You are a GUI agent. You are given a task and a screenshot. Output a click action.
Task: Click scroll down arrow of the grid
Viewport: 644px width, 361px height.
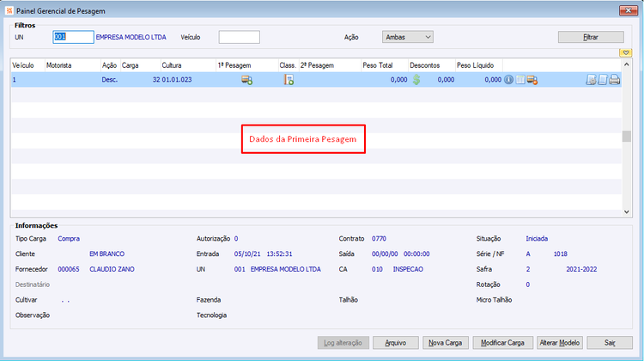[626, 212]
